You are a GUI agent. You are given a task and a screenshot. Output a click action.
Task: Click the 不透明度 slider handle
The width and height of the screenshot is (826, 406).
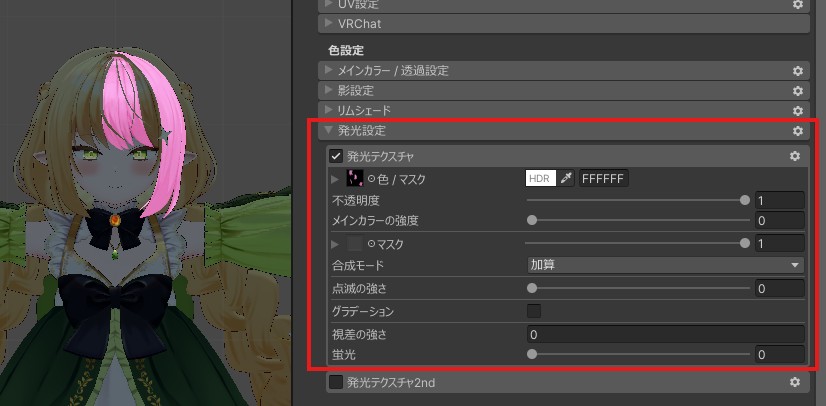tap(744, 200)
